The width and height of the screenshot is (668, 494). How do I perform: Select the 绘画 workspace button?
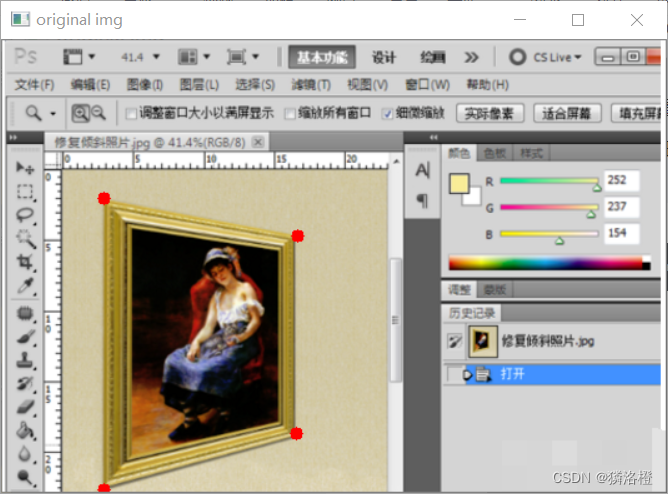coord(432,57)
